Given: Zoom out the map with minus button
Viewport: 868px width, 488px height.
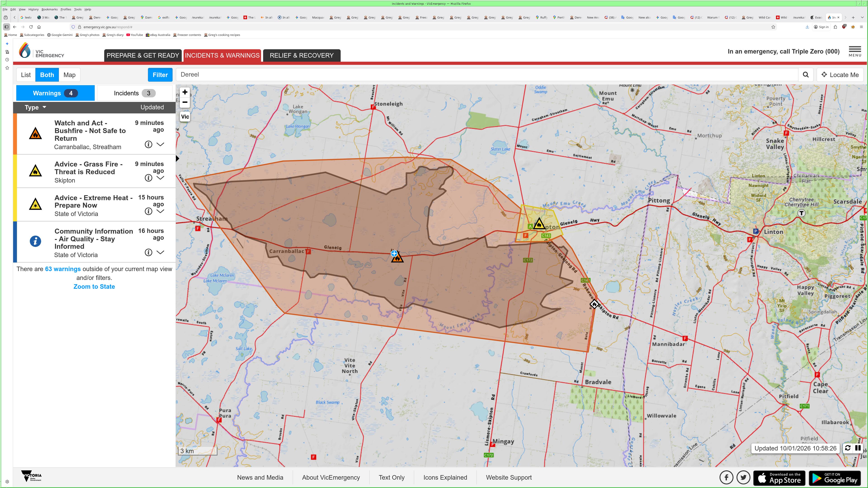Looking at the screenshot, I should 185,102.
